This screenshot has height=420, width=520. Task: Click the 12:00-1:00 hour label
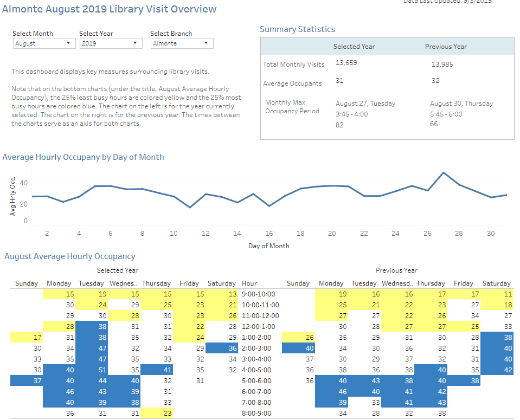[x=258, y=327]
